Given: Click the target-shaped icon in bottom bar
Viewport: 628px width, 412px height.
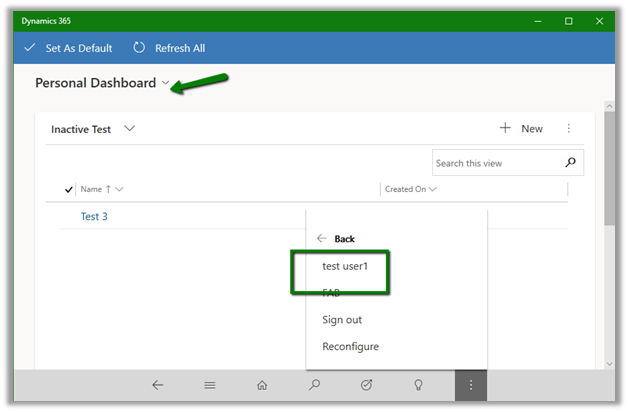Looking at the screenshot, I should (366, 385).
